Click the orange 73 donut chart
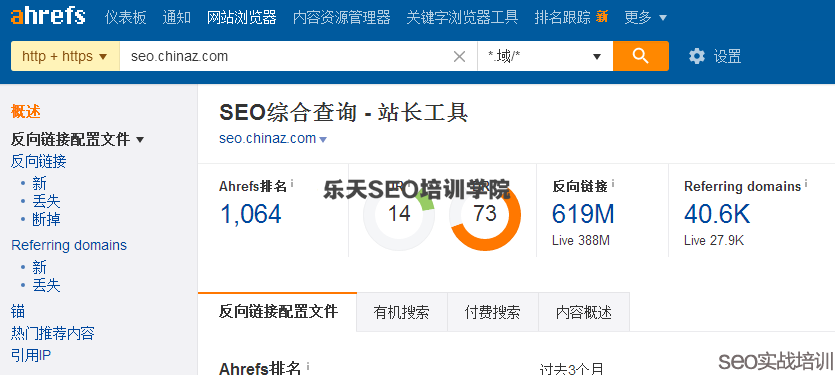 [485, 214]
